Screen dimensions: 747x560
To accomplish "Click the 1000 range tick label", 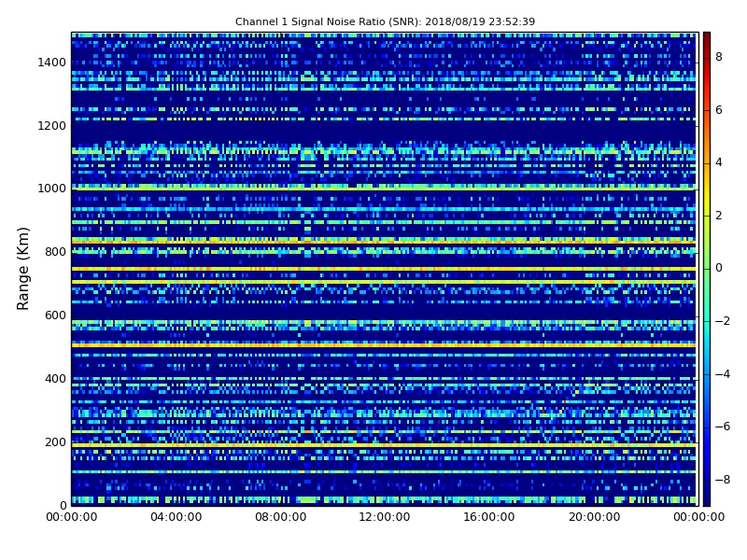I will tap(51, 189).
